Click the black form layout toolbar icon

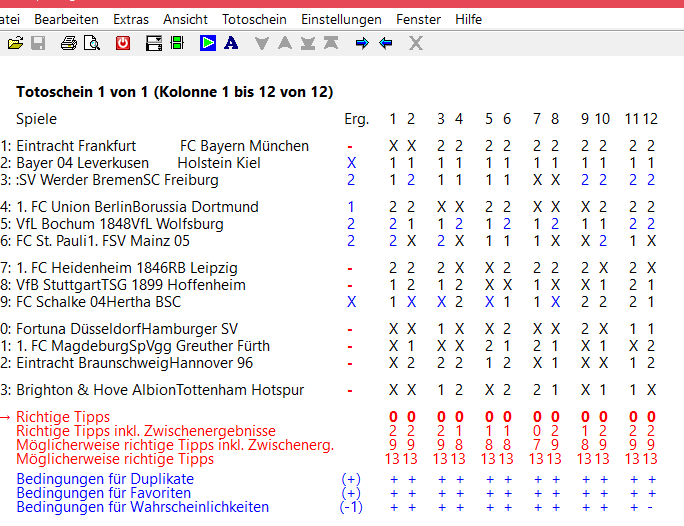(154, 43)
